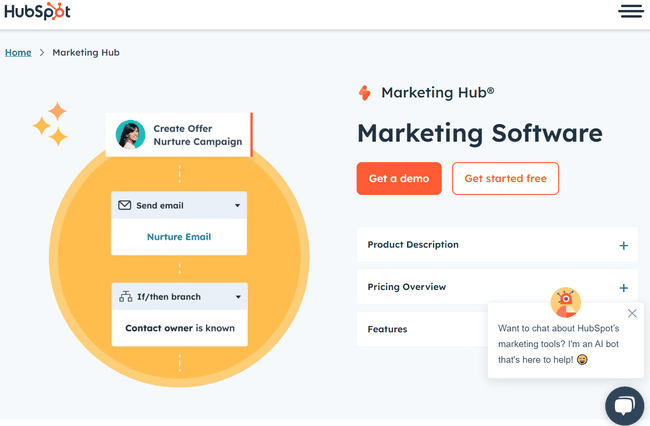
Task: Close the AI bot chat popup
Action: point(632,313)
